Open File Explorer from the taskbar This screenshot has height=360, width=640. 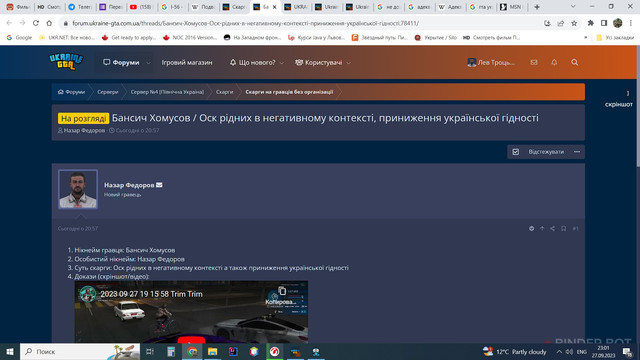pos(212,351)
